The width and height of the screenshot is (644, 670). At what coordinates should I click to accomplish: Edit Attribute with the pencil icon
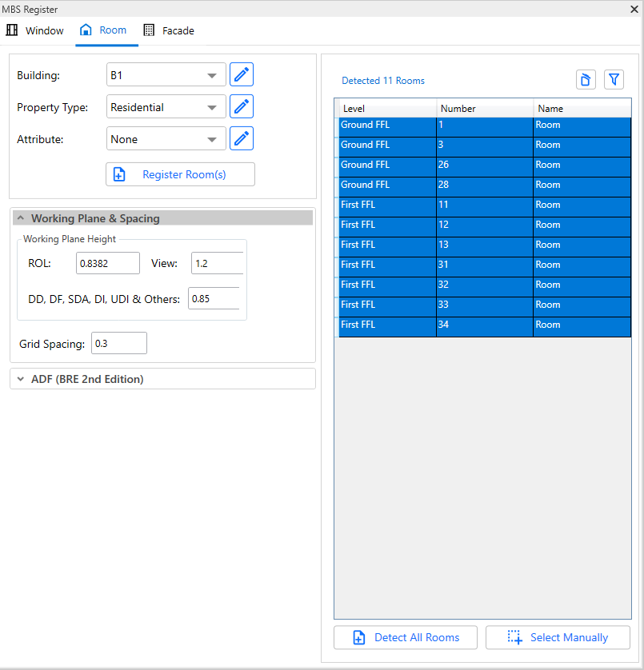tap(241, 138)
